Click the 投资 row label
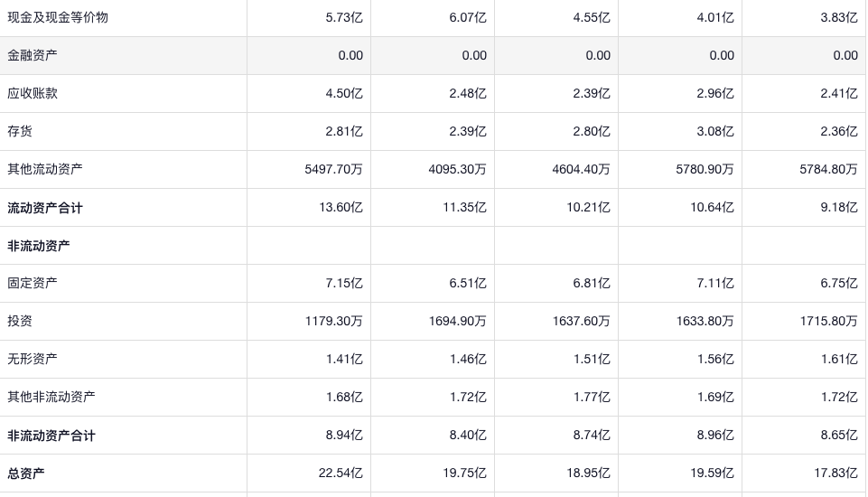This screenshot has height=497, width=868. click(20, 321)
